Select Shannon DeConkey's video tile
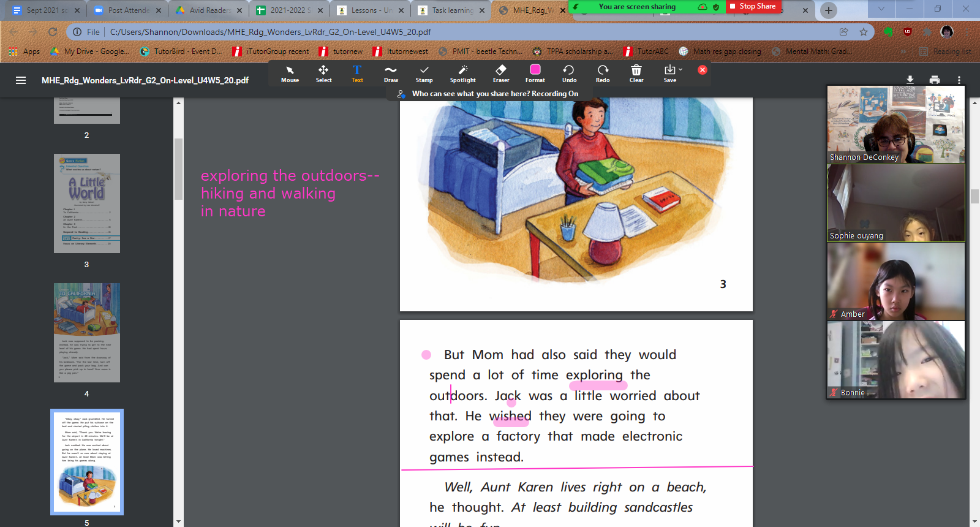 coord(896,124)
